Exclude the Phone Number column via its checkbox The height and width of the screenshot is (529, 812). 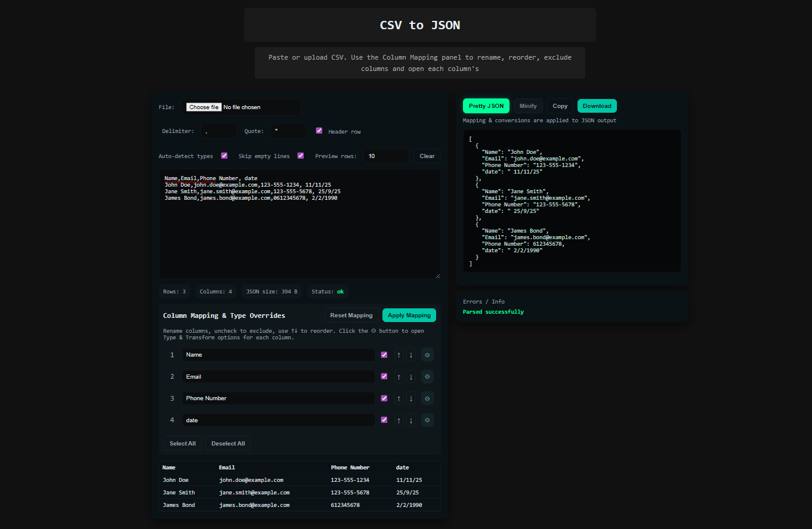384,398
